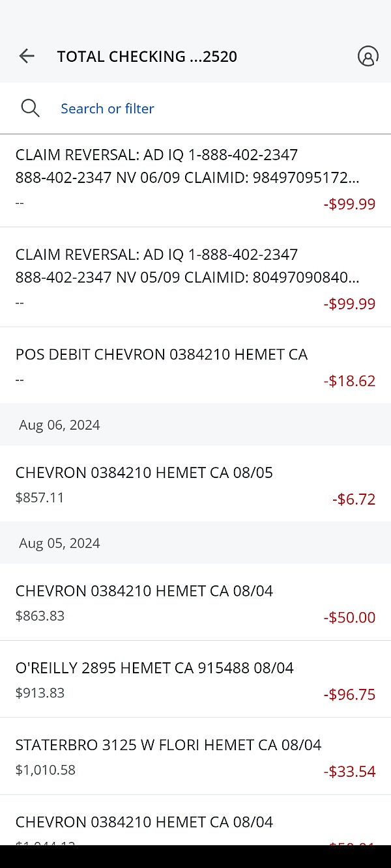Screen dimensions: 391x868
Task: Open the profile account icon
Action: pyautogui.click(x=368, y=56)
